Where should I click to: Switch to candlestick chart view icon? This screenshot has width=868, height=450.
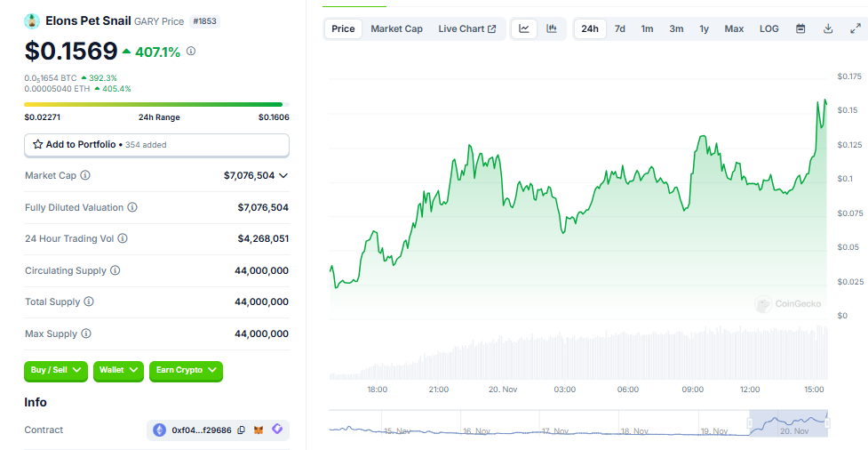(x=552, y=28)
